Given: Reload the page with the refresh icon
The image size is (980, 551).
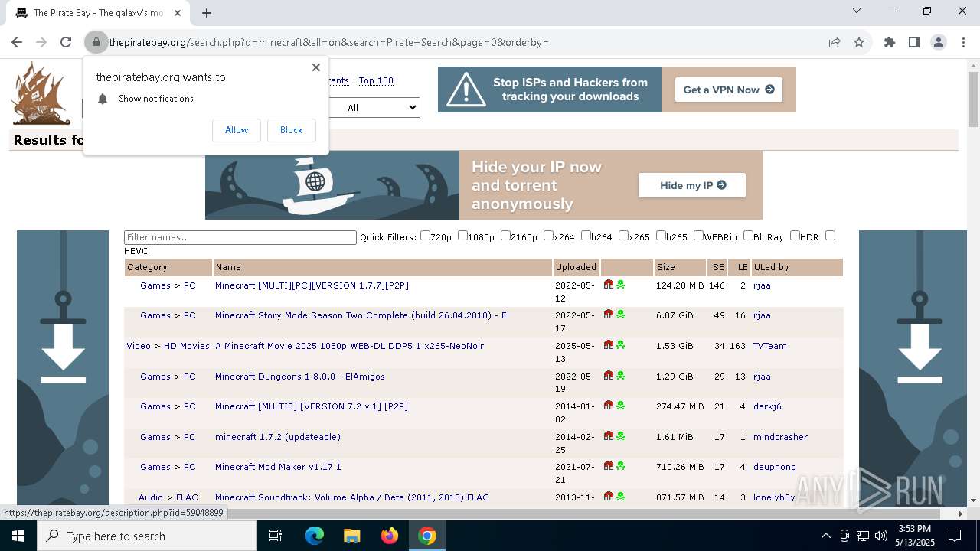Looking at the screenshot, I should (66, 42).
